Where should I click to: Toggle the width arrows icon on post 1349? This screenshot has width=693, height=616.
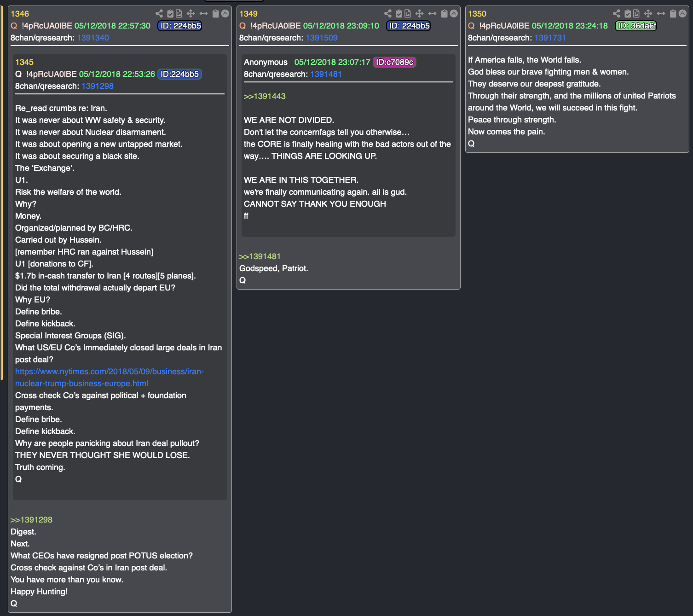[432, 14]
